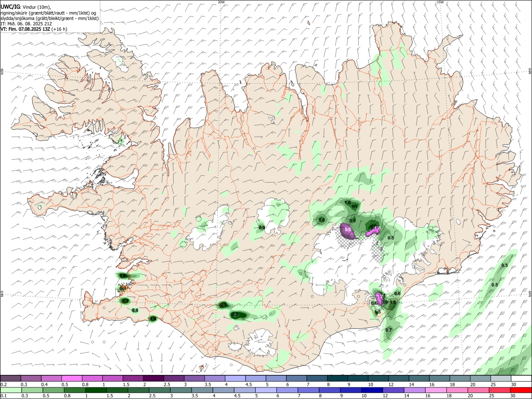
Task: Click the '3.5' label in the upper legend row
Action: coord(208,384)
